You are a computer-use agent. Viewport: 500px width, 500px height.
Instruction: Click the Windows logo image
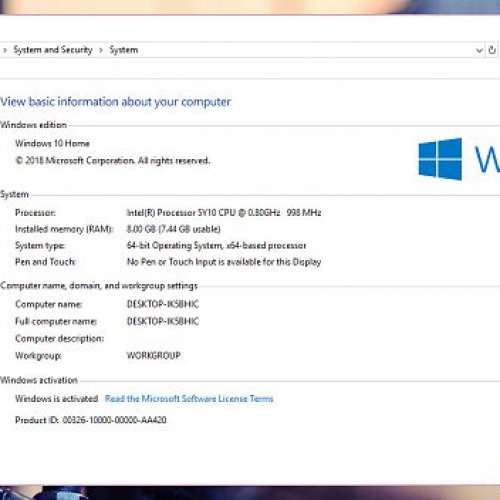point(440,159)
